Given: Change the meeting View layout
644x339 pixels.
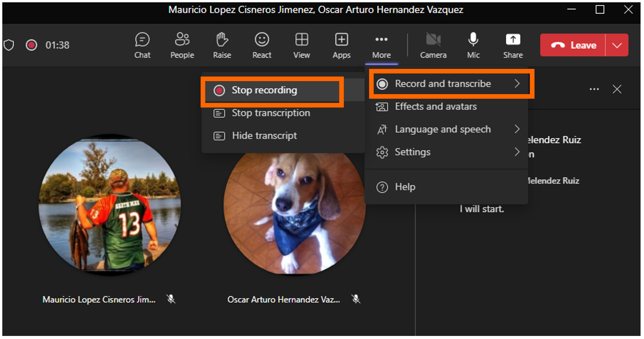Looking at the screenshot, I should 301,45.
